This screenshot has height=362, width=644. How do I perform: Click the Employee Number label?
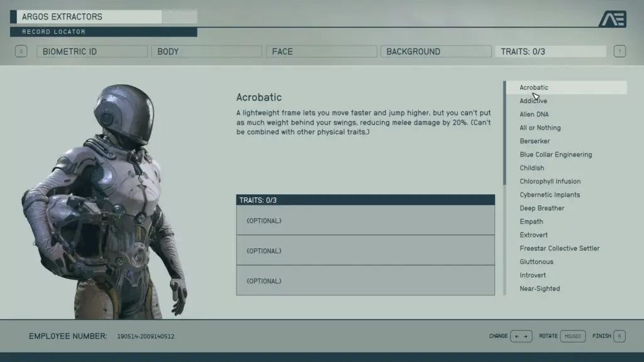(x=68, y=336)
